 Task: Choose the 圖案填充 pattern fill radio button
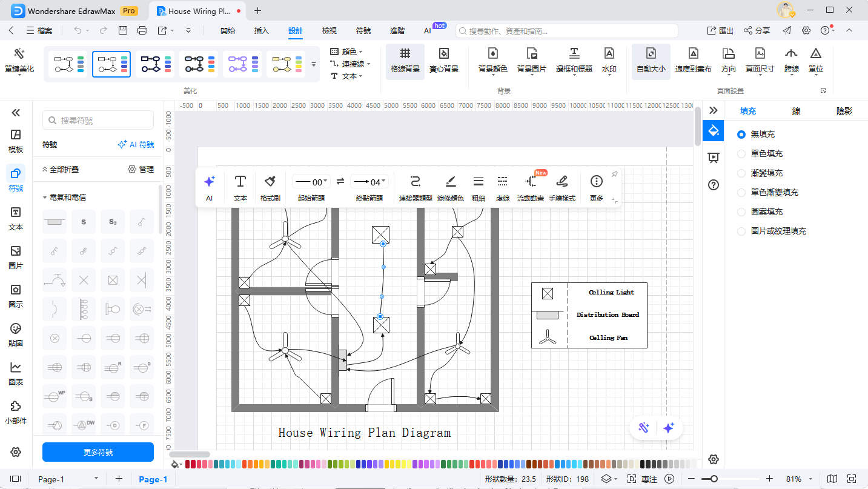pos(741,212)
